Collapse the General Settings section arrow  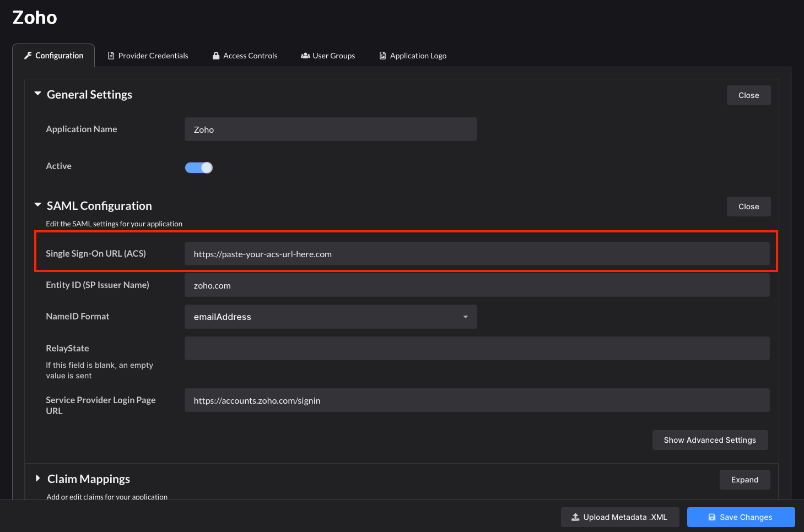[38, 94]
